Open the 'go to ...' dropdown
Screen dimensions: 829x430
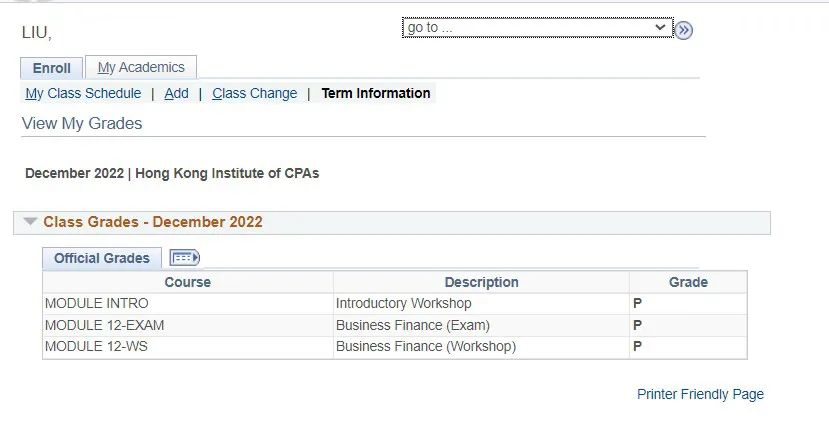tap(537, 28)
